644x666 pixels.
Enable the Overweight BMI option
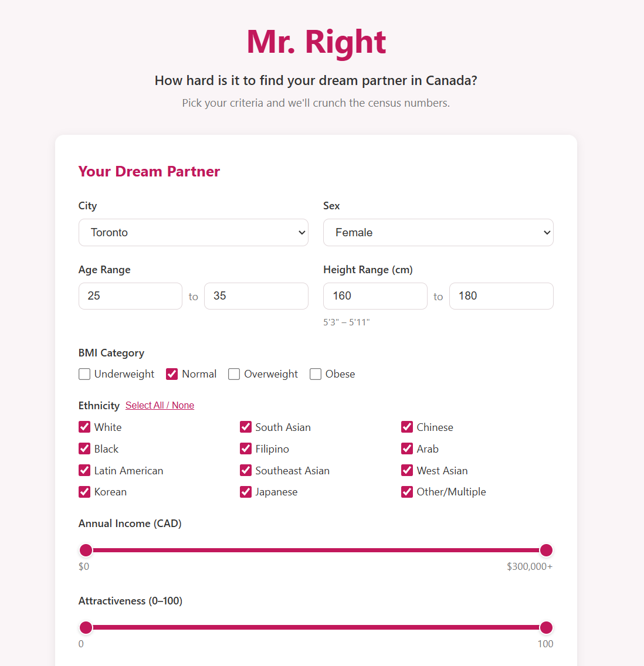(x=234, y=373)
